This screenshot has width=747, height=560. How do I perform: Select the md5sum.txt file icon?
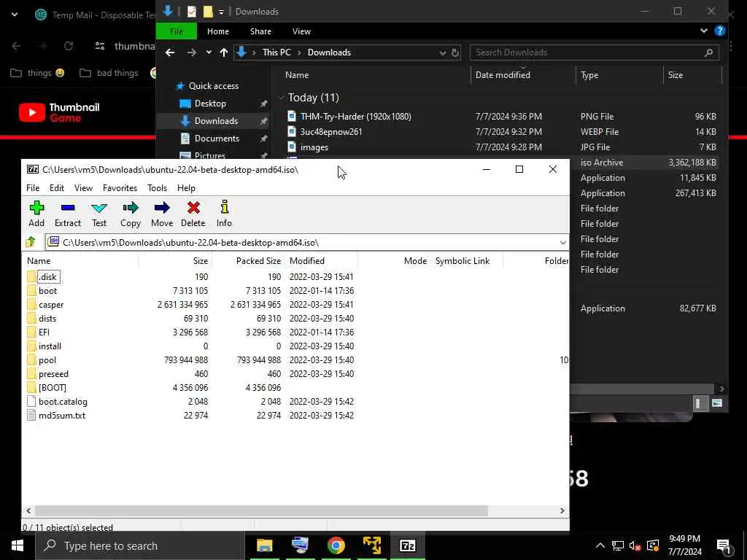click(x=31, y=415)
